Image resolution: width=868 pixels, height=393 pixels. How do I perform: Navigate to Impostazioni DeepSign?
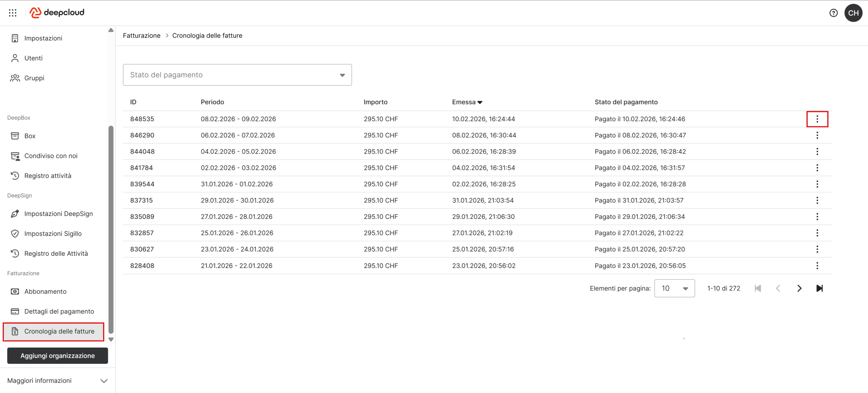(x=58, y=214)
